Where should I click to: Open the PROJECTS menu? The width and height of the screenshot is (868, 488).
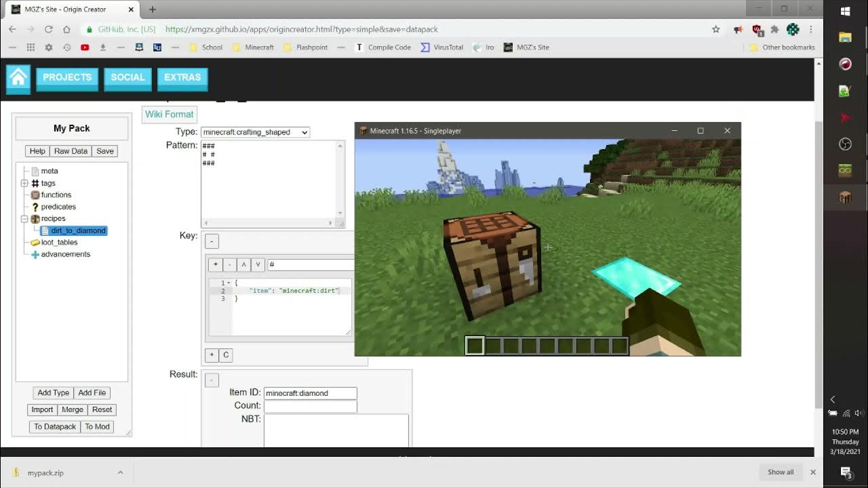coord(67,78)
